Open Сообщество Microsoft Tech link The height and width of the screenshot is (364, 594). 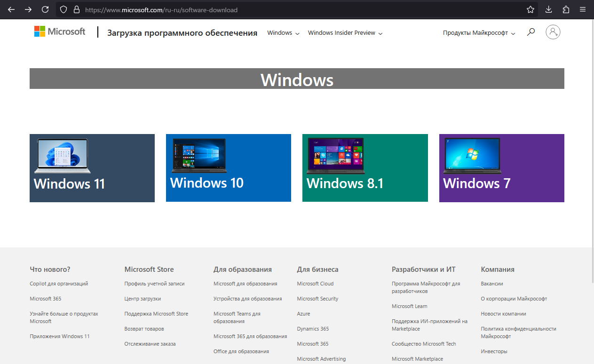pos(424,344)
